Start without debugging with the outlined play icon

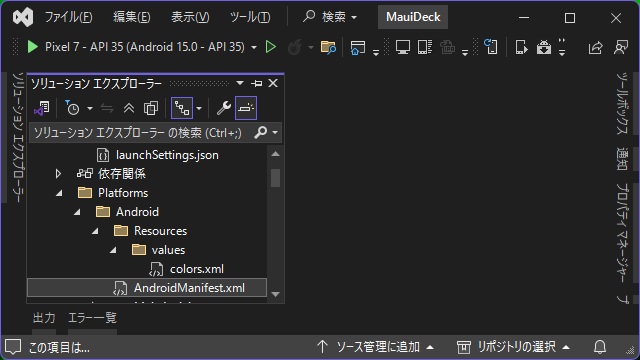(x=270, y=47)
